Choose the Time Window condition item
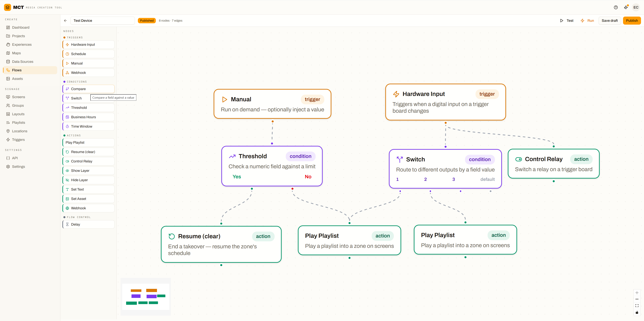644x321 pixels. point(89,127)
